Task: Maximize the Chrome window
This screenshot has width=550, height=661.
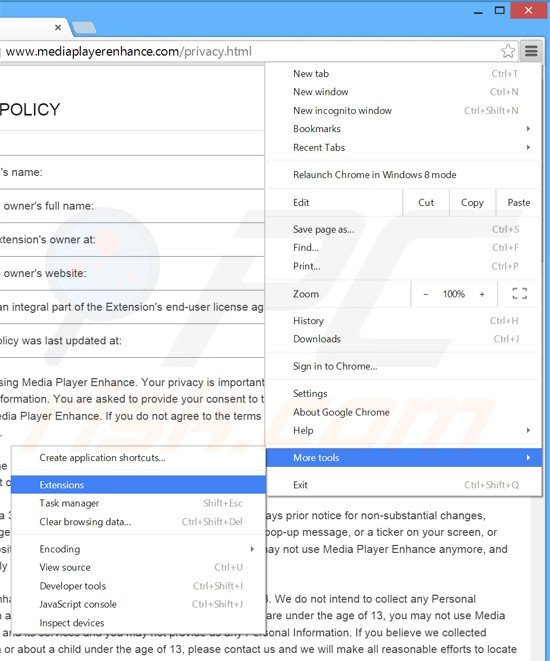Action: tap(500, 10)
